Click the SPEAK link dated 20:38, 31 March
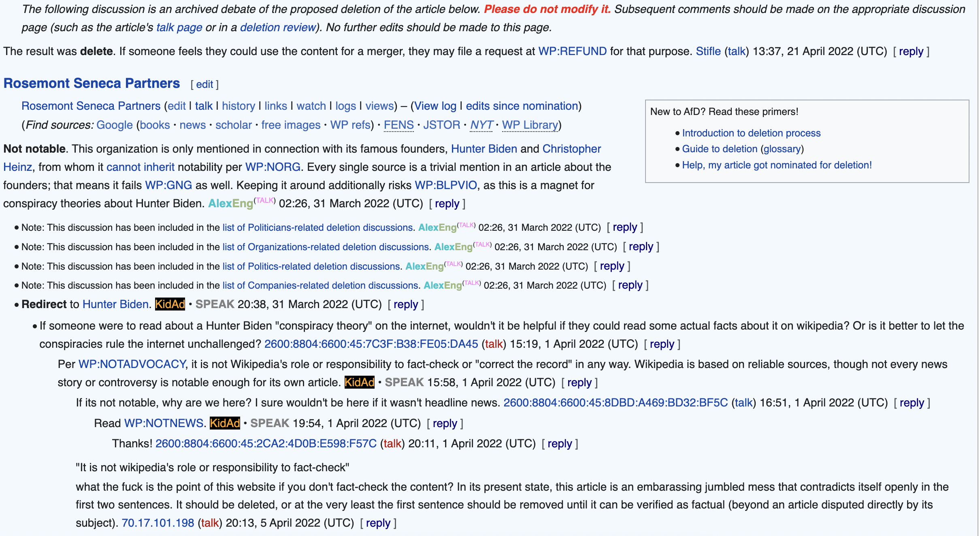This screenshot has height=536, width=980. tap(215, 304)
